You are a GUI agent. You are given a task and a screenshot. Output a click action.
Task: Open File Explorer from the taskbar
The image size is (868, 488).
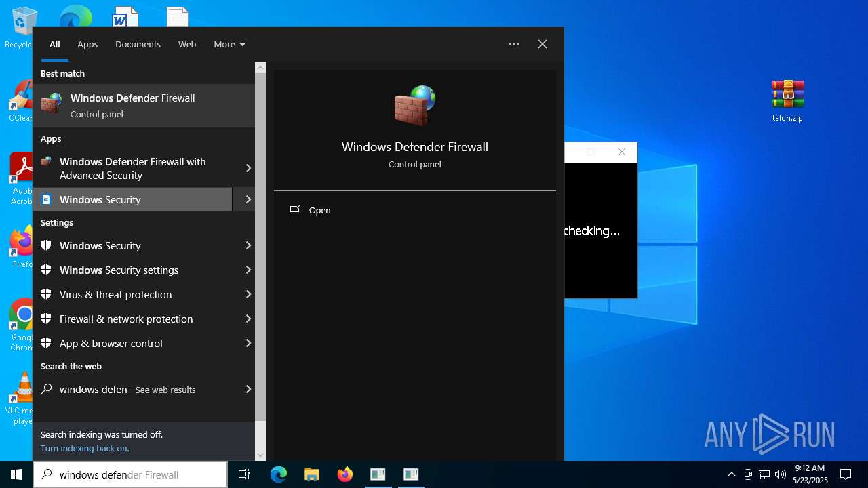click(x=311, y=474)
